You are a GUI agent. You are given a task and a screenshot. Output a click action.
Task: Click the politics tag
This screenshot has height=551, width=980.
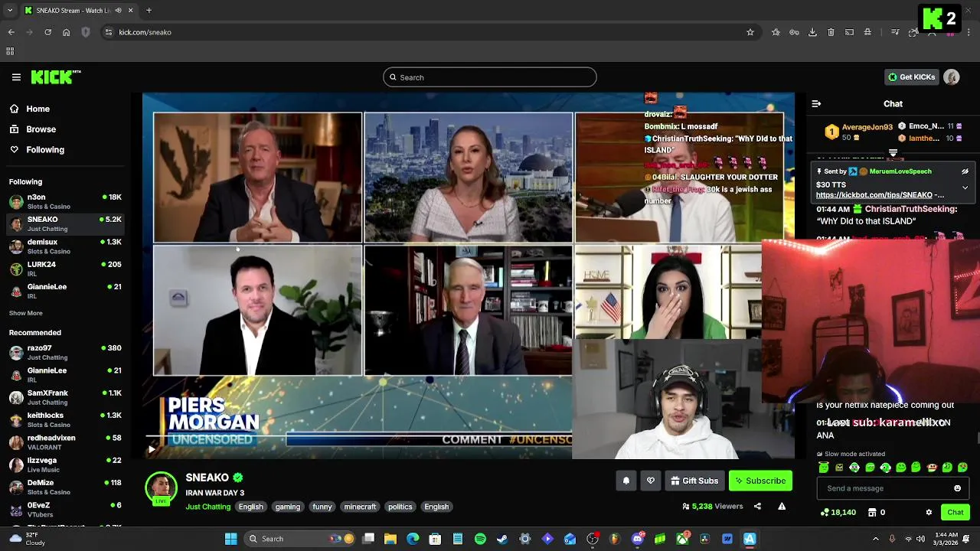pos(400,507)
